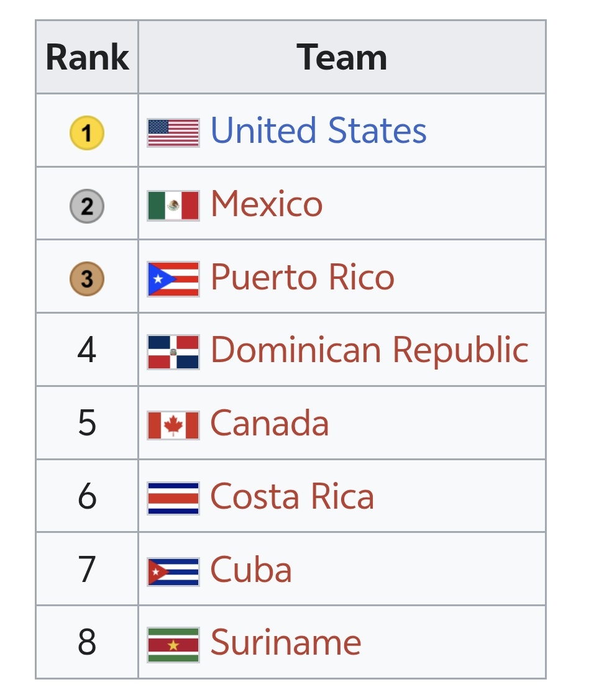Image resolution: width=599 pixels, height=700 pixels.
Task: Select the silver medal rank 2 icon
Action: pos(87,206)
